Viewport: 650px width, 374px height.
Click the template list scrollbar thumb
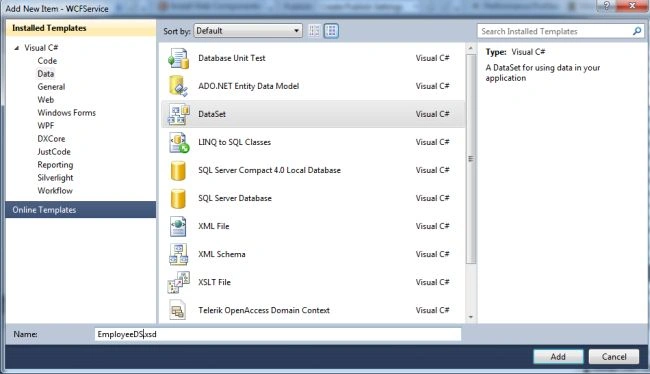pos(471,159)
